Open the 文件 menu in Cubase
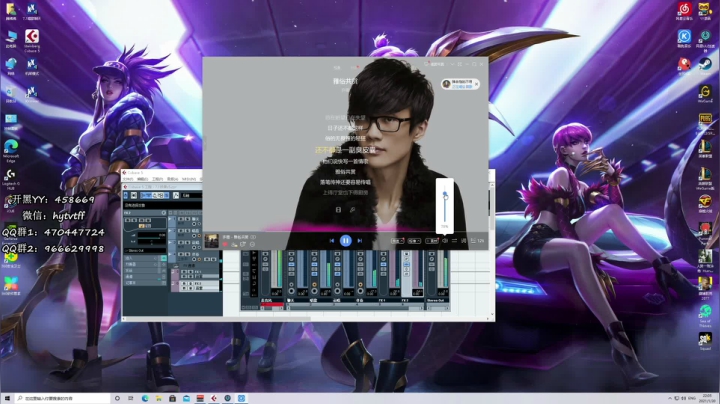Screen dimensions: 720x404 tap(128, 179)
